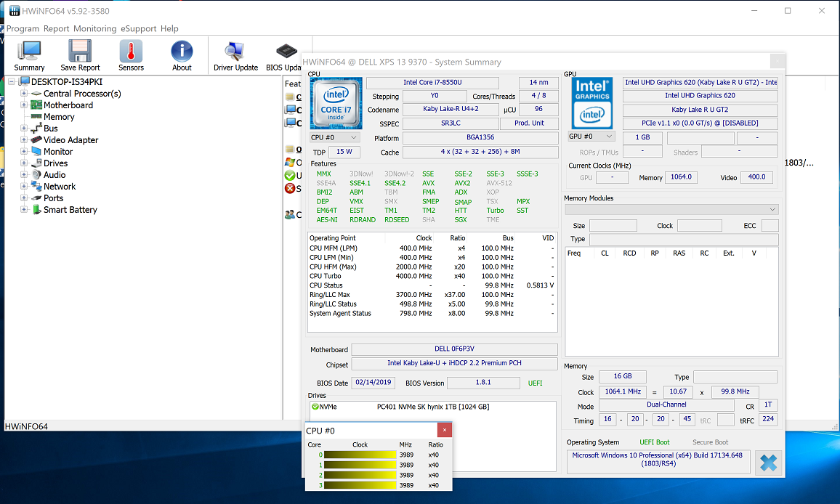Click the DELL 0F6P3V motherboard field
Viewport: 840px width, 504px height.
(454, 349)
